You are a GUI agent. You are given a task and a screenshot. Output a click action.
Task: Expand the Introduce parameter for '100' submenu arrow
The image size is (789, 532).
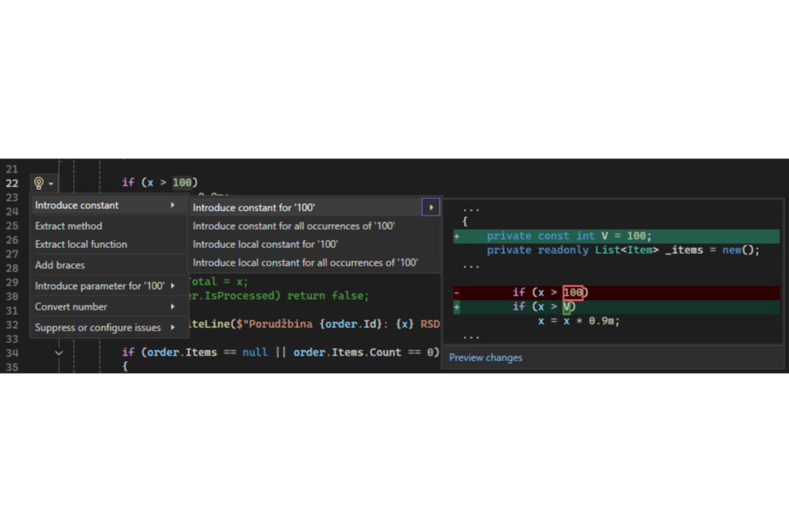pyautogui.click(x=173, y=286)
